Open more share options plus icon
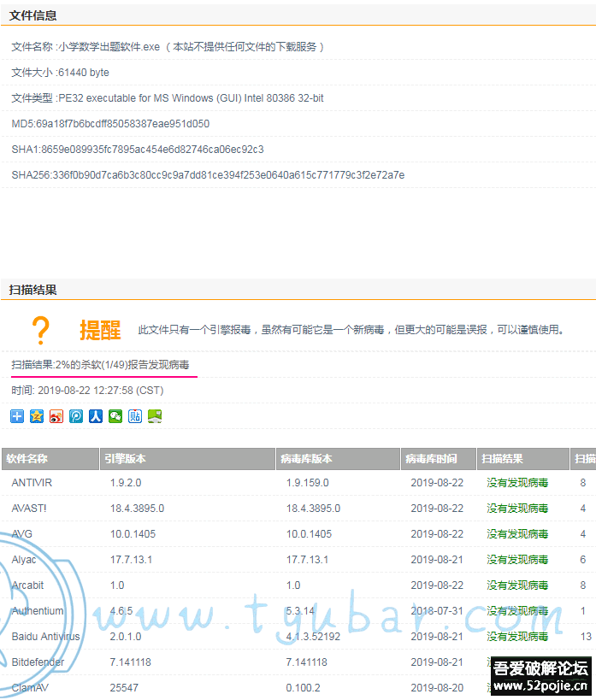 pos(17,416)
